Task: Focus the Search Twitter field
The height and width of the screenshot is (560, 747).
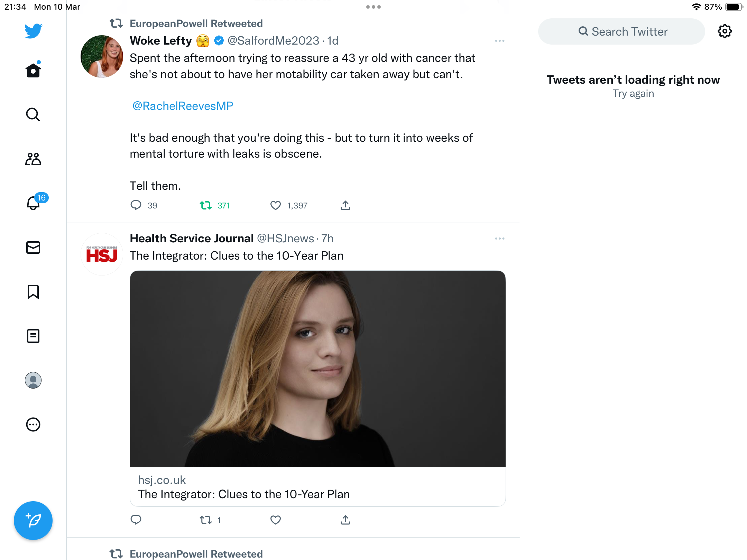Action: coord(621,31)
